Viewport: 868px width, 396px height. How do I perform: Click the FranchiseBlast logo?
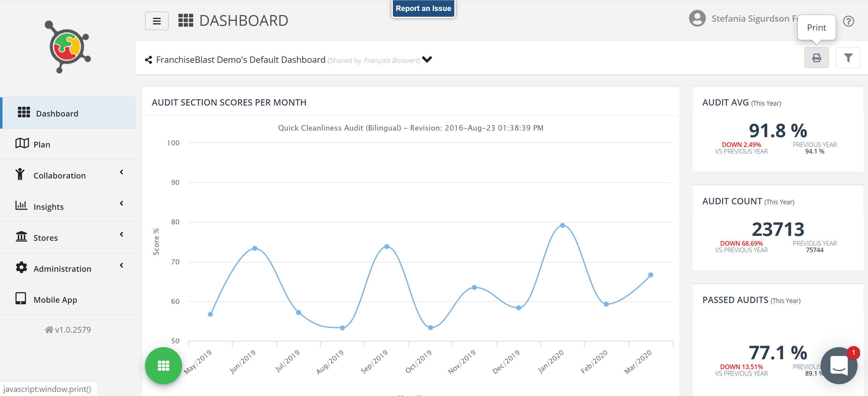point(68,47)
